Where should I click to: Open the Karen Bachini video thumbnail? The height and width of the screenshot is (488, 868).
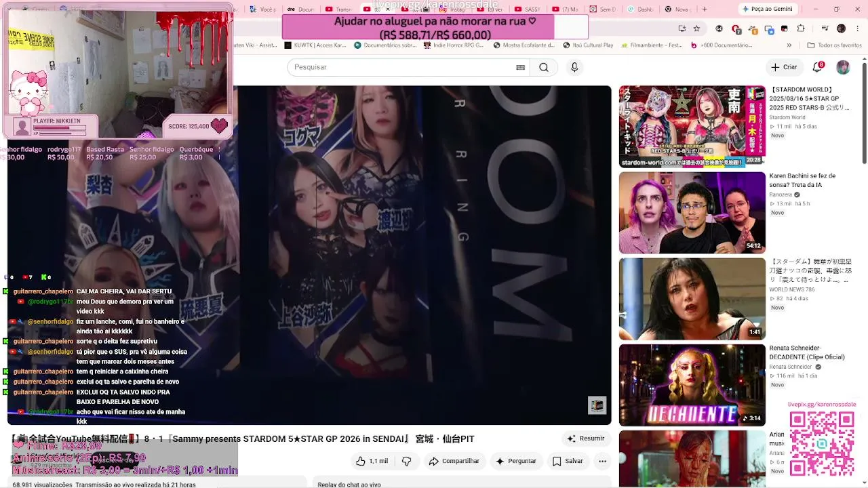click(692, 213)
